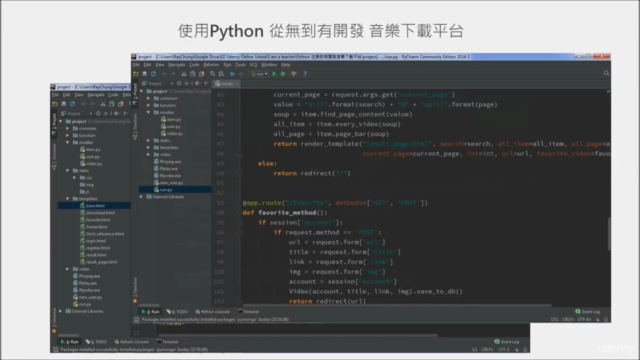The image size is (640, 360).
Task: Select run.py in front project tree
Action: click(175, 190)
